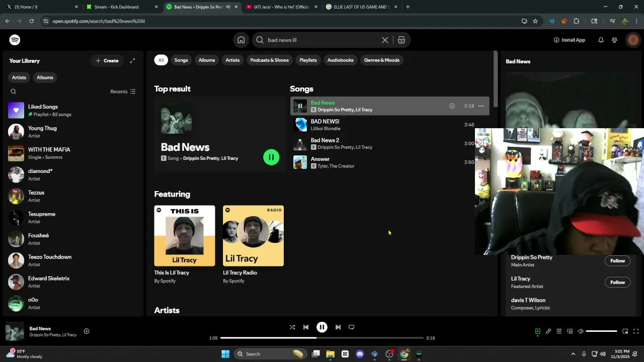Open the Recents sort options dropdown
This screenshot has height=362, width=644.
(123, 92)
